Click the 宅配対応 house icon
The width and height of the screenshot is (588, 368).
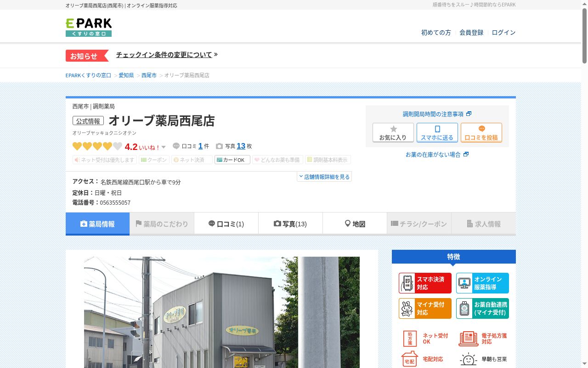pos(409,359)
